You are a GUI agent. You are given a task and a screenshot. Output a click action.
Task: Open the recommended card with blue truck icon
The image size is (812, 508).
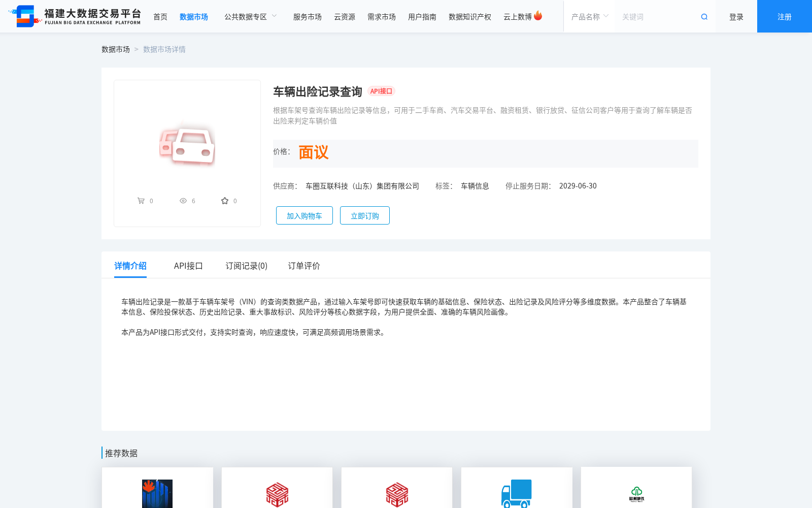coord(517,488)
